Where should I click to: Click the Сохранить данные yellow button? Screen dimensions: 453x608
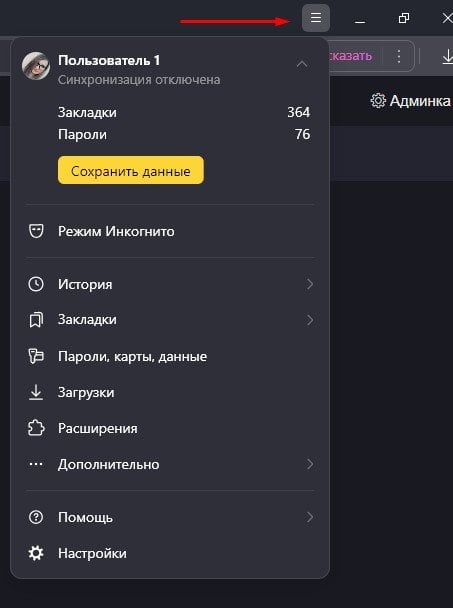(x=131, y=170)
